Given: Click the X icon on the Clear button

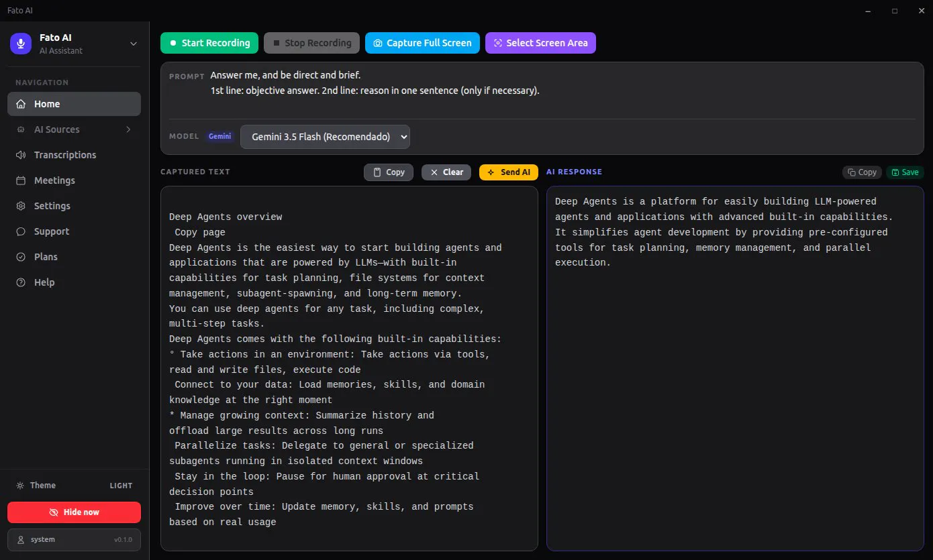Looking at the screenshot, I should pyautogui.click(x=434, y=172).
